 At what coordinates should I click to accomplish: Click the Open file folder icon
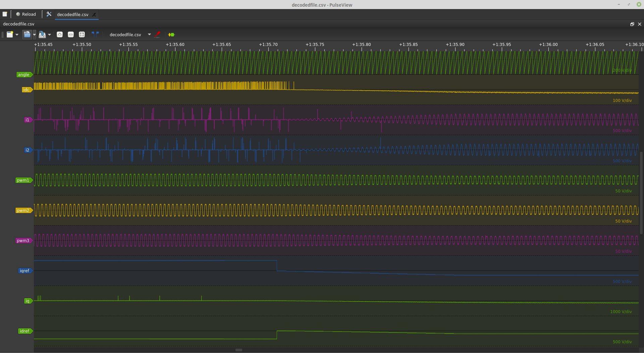pyautogui.click(x=27, y=34)
